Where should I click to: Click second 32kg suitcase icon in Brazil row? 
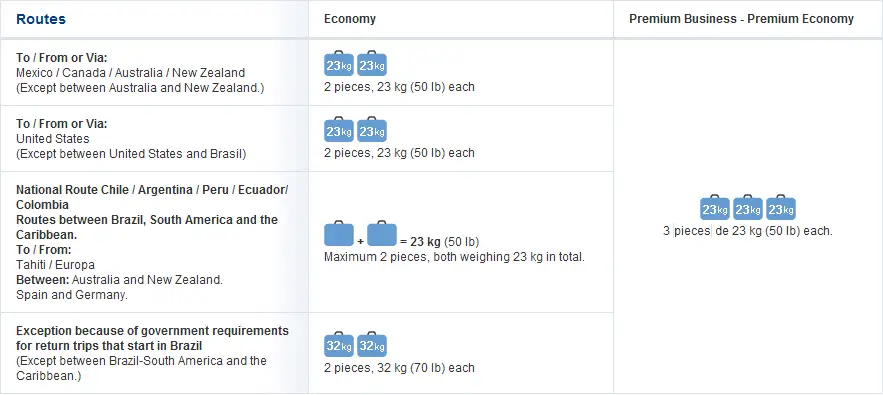[x=372, y=344]
